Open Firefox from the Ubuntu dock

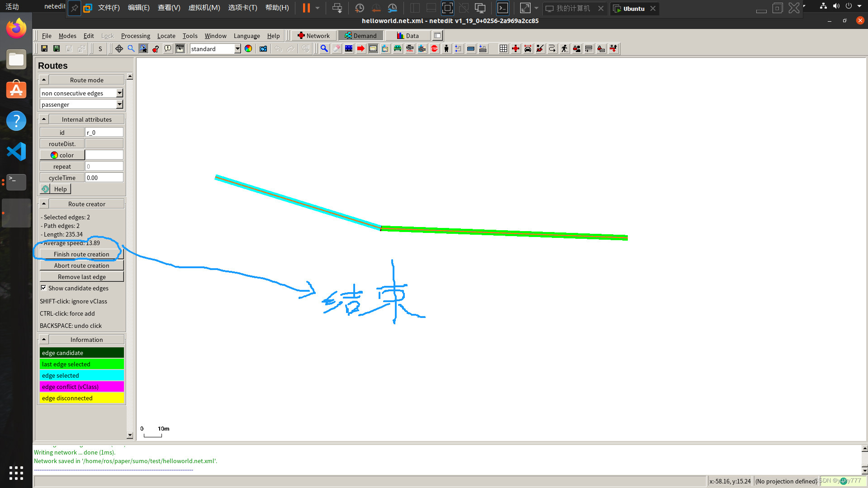click(x=16, y=28)
